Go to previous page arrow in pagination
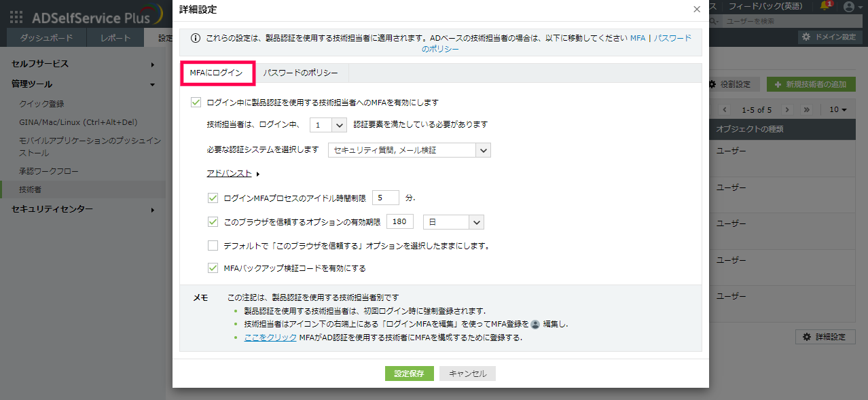 click(x=725, y=109)
